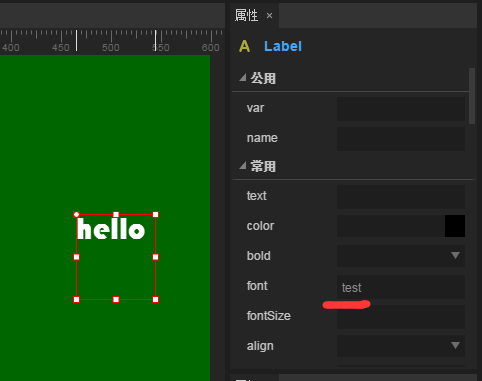Image resolution: width=482 pixels, height=381 pixels.
Task: Click the bottom-right resize handle of selection
Action: pos(155,299)
